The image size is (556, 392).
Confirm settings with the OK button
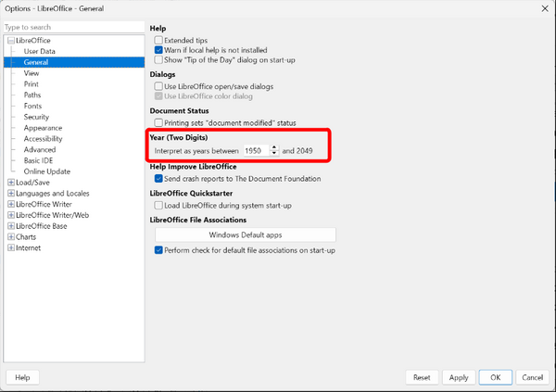coord(496,377)
